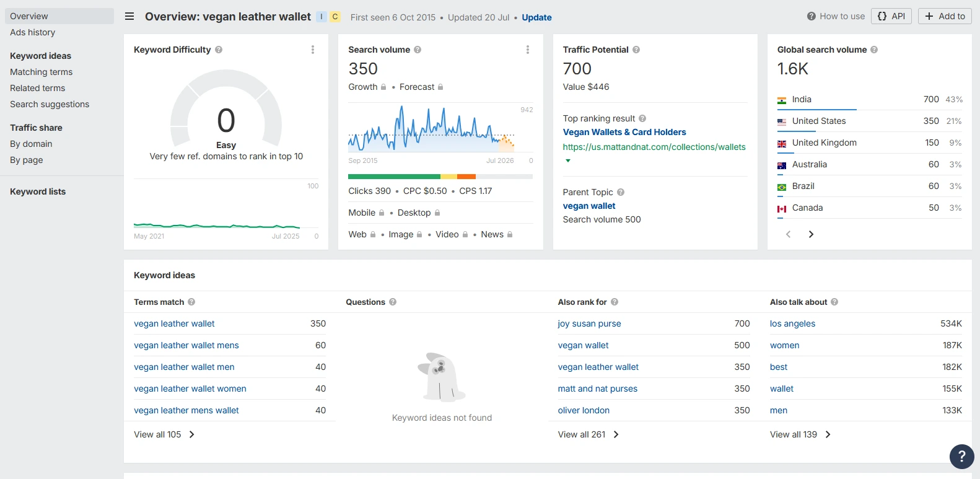Select the United Kingdom country row
Image resolution: width=980 pixels, height=479 pixels.
pos(870,143)
